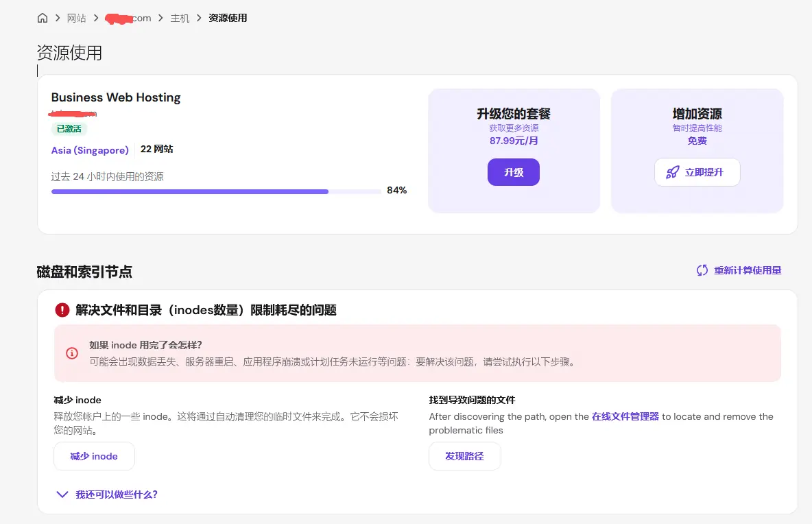The height and width of the screenshot is (524, 812).
Task: Click the 22 网站 count text
Action: [x=157, y=149]
